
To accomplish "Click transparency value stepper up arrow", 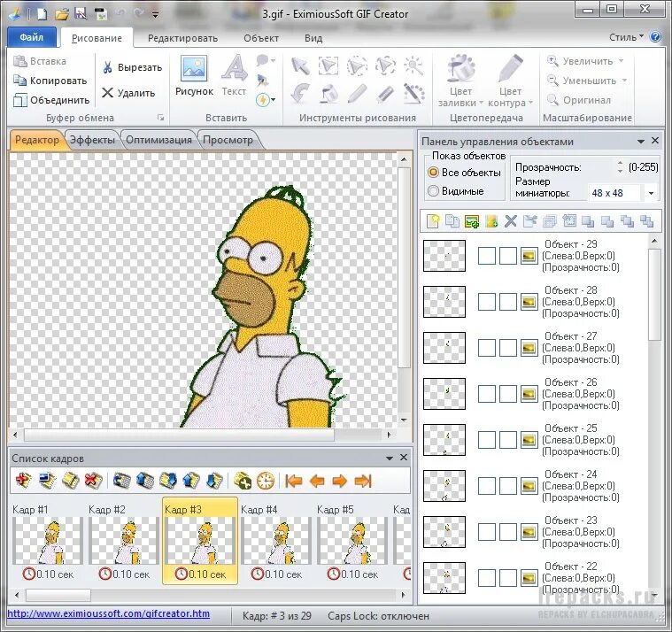I will pos(620,163).
